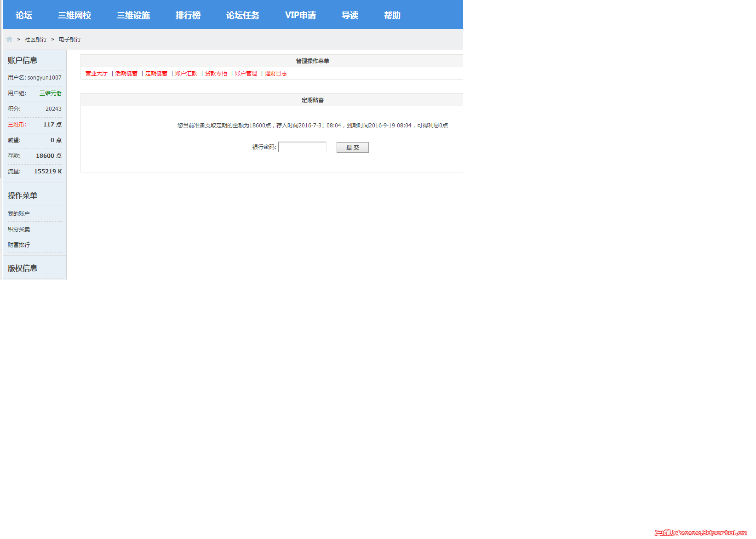This screenshot has height=539, width=756.
Task: Open 贷款专柜 link
Action: [216, 74]
